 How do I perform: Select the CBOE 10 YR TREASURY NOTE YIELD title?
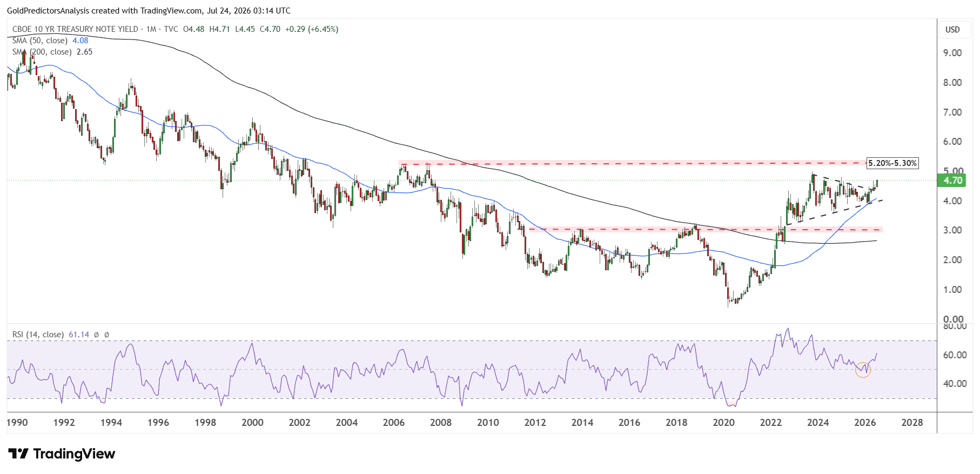tap(75, 29)
